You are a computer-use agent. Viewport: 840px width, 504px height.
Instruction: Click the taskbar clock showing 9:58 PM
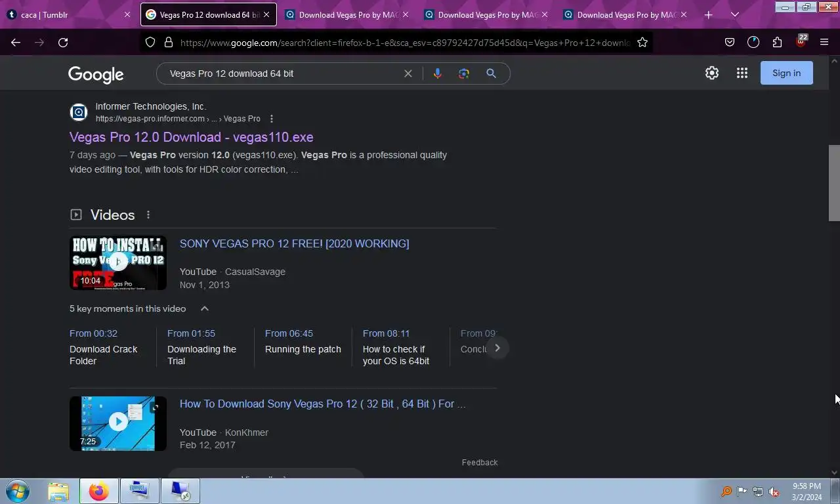tap(807, 492)
